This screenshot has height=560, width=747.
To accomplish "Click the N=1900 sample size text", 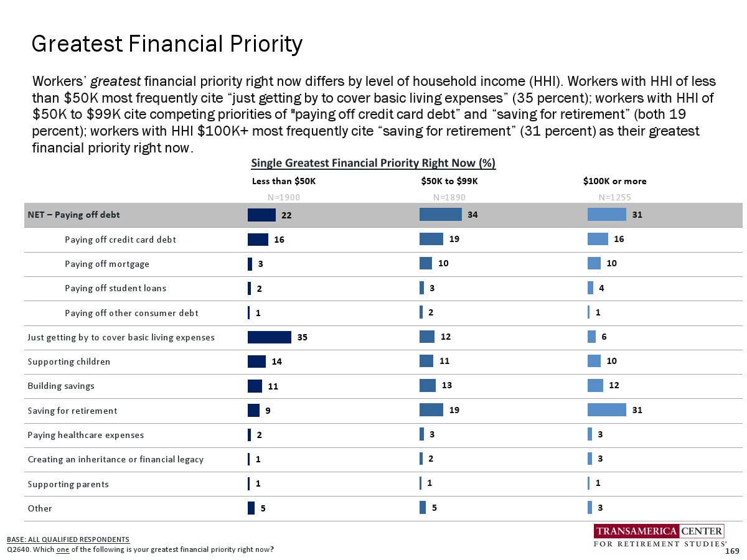I will click(284, 197).
